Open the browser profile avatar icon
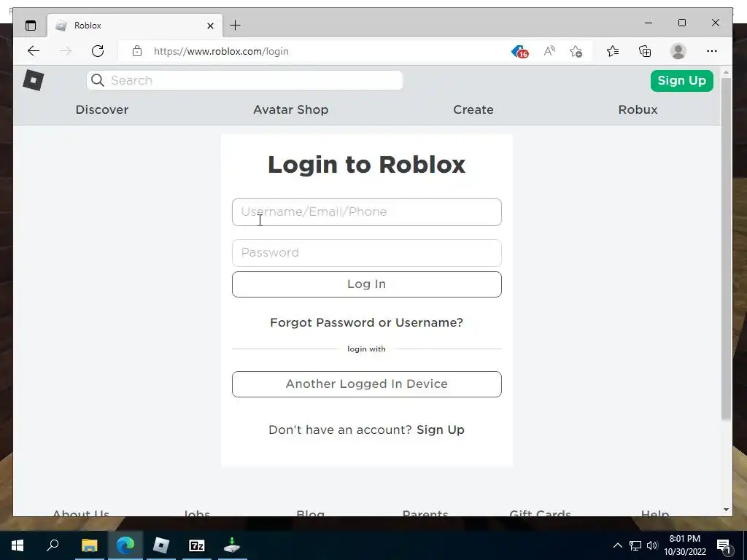 678,51
